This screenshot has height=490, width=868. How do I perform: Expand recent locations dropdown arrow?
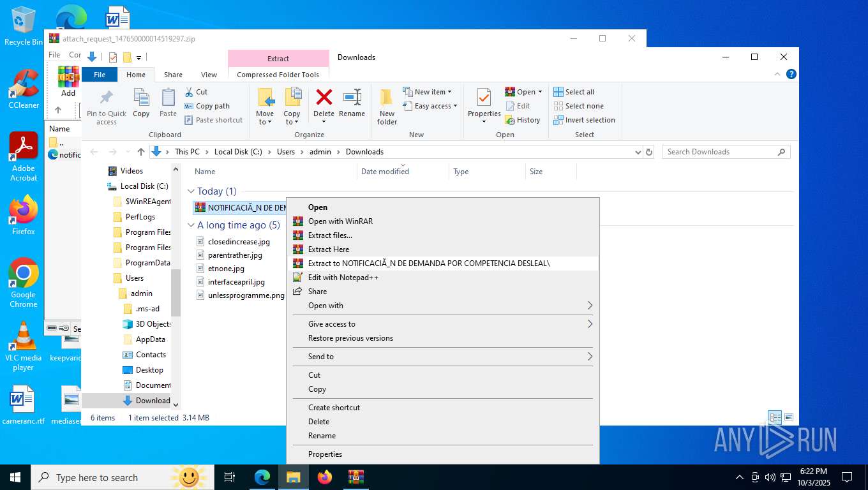(128, 152)
